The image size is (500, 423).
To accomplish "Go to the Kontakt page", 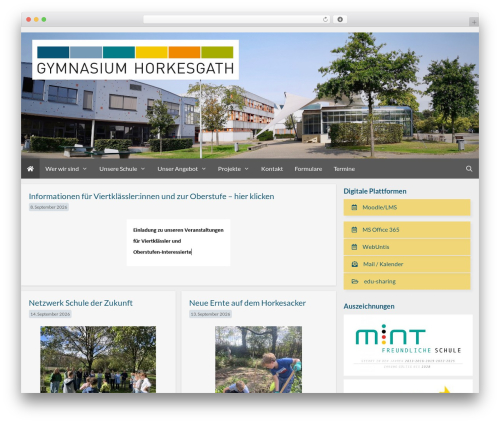I will pos(272,169).
